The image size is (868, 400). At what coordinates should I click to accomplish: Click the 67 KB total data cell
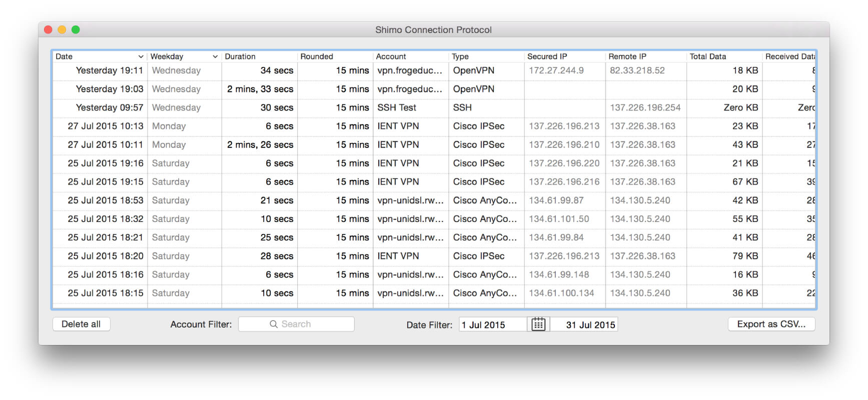point(745,181)
